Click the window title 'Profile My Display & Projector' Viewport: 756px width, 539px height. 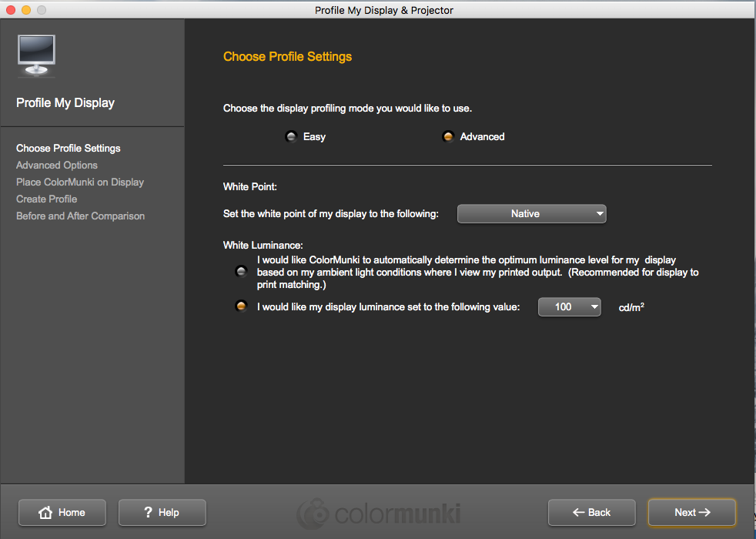[384, 10]
